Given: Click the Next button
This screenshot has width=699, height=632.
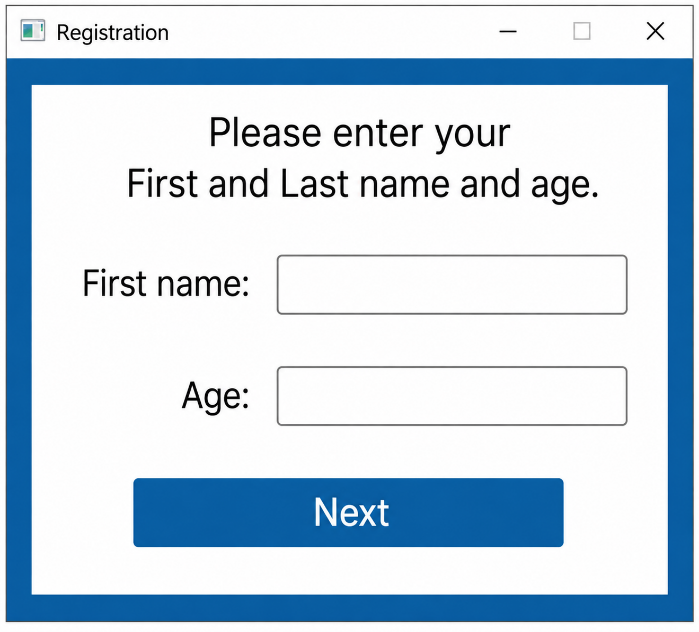Looking at the screenshot, I should click(x=348, y=513).
